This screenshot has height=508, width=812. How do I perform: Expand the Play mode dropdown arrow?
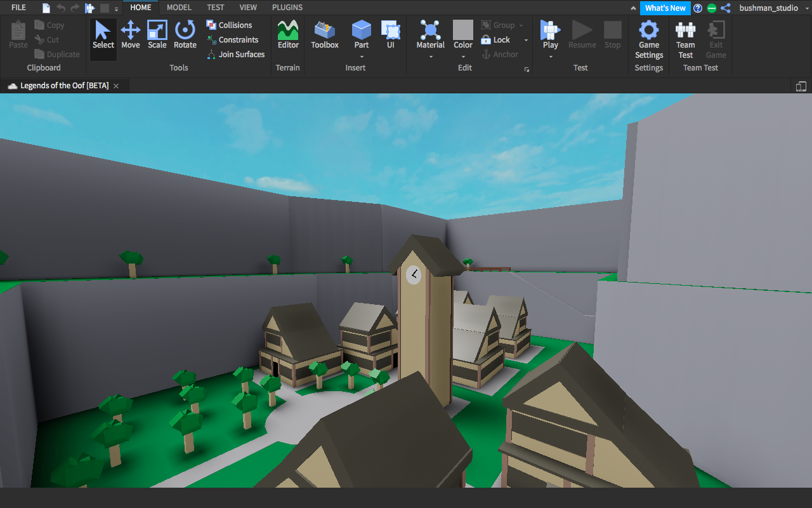point(551,57)
